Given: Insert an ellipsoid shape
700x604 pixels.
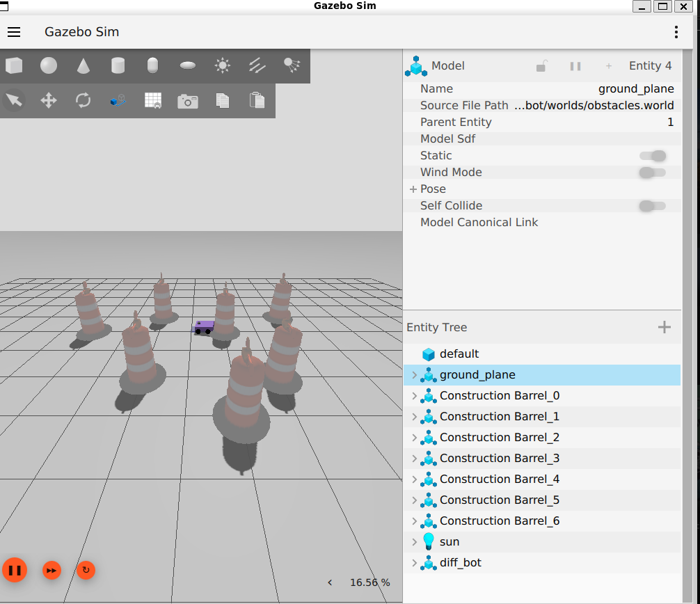Looking at the screenshot, I should [x=187, y=65].
